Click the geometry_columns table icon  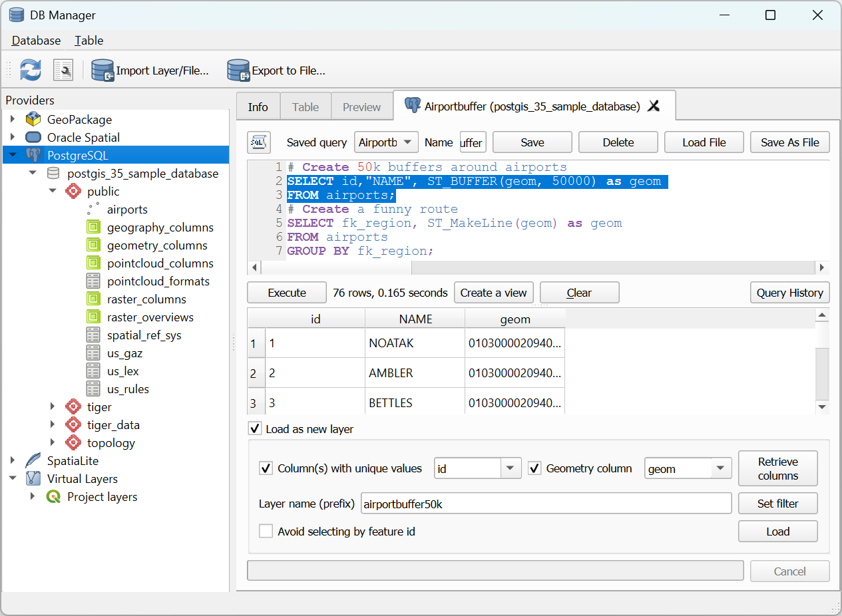click(x=94, y=245)
